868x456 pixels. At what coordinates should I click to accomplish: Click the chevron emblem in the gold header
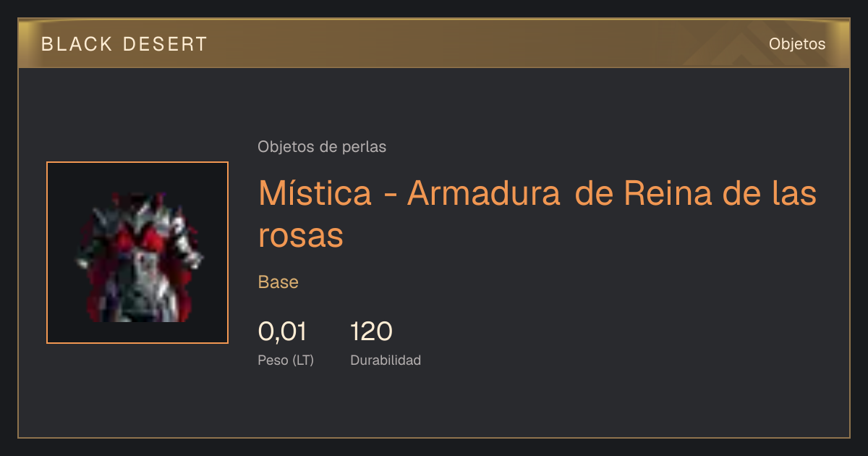pyautogui.click(x=745, y=48)
